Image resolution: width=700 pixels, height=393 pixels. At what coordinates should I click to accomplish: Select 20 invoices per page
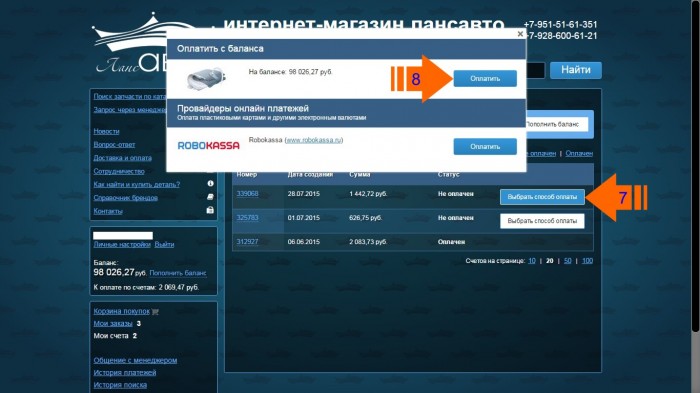click(550, 261)
